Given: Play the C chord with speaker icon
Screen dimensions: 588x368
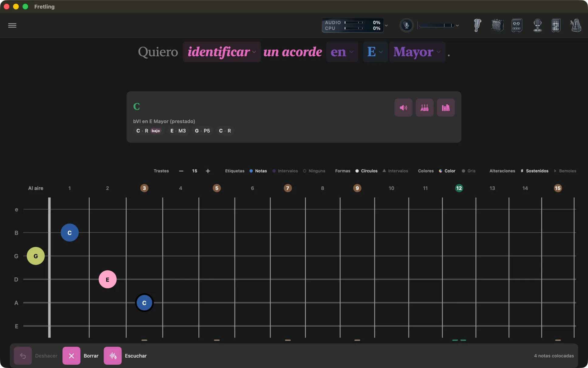Looking at the screenshot, I should click(x=403, y=108).
